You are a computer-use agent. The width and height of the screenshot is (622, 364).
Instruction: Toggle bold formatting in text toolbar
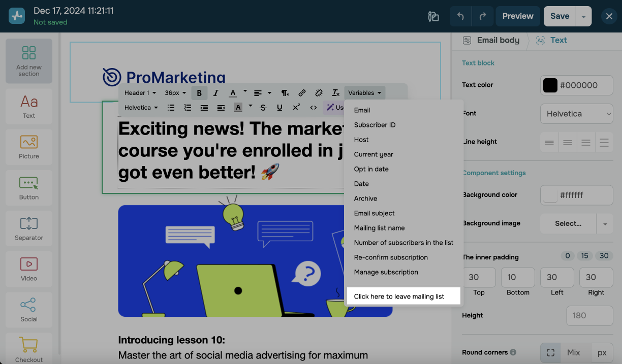199,93
